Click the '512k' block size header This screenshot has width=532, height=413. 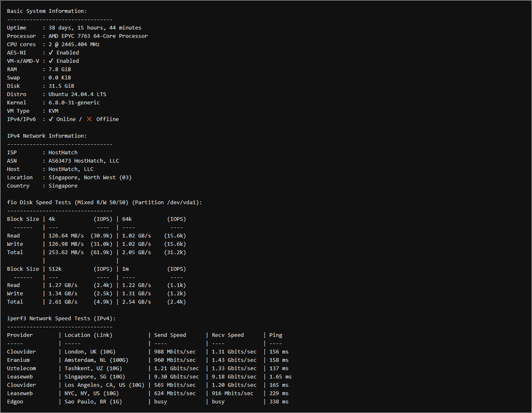[55, 269]
